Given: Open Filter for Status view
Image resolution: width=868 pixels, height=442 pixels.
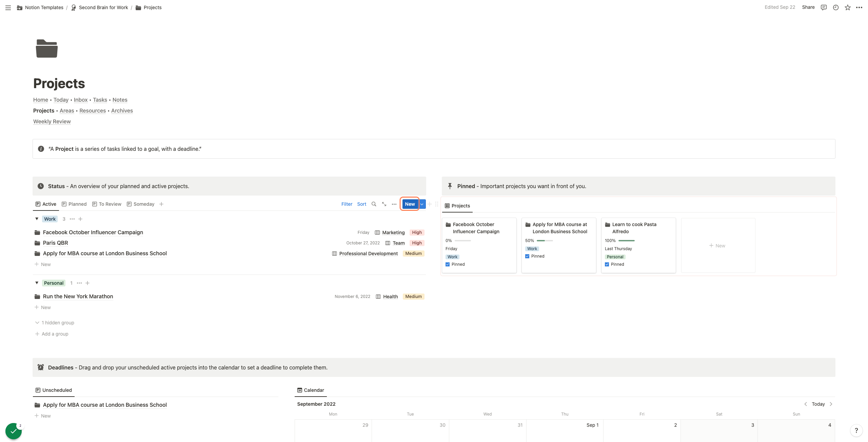Looking at the screenshot, I should pos(347,204).
